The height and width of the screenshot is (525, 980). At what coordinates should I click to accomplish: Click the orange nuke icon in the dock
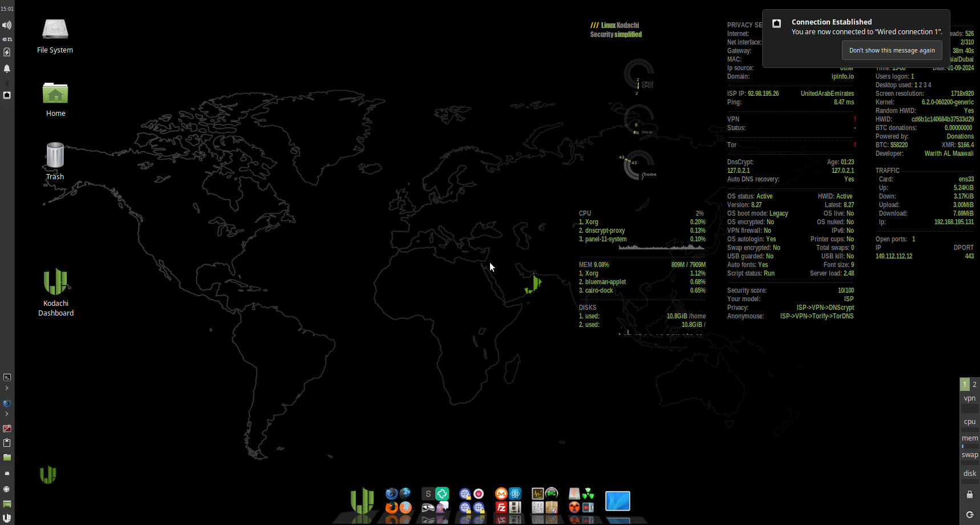[574, 507]
